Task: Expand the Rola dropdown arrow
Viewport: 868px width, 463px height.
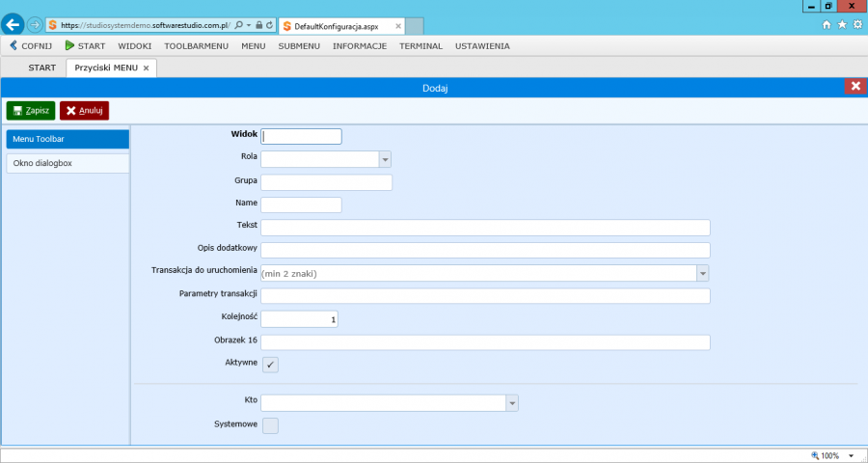Action: tap(385, 159)
